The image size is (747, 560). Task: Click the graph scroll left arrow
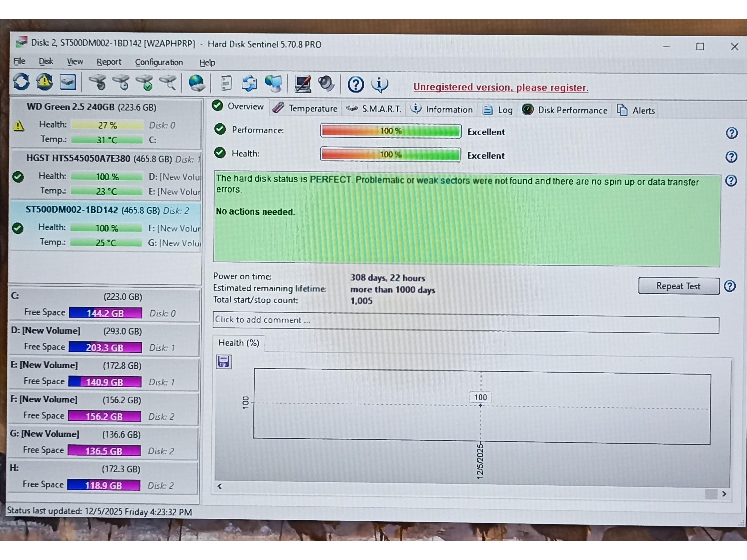pos(220,486)
